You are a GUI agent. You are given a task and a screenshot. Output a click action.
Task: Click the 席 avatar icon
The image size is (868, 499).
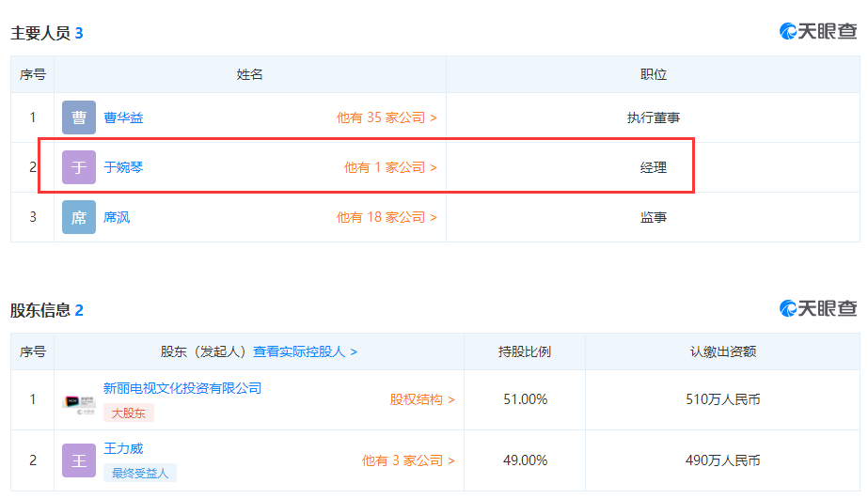click(79, 217)
